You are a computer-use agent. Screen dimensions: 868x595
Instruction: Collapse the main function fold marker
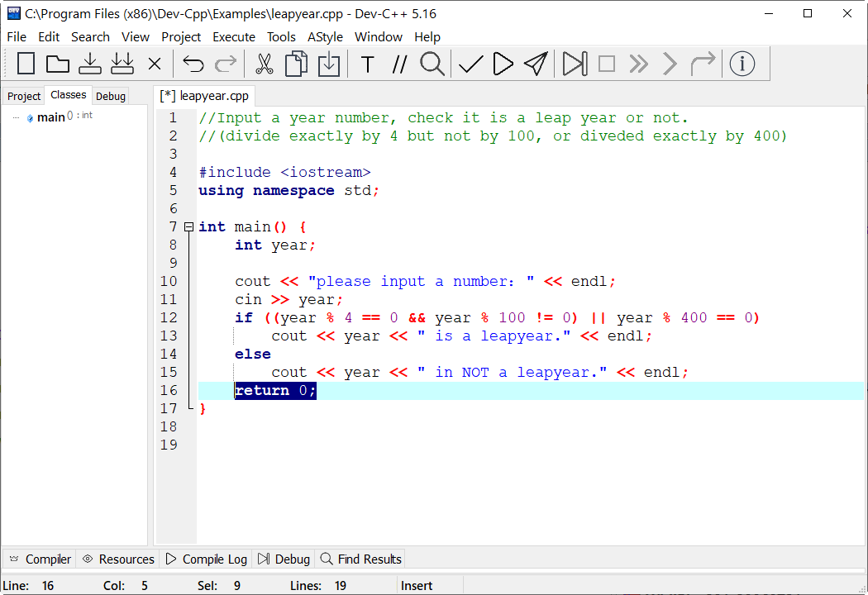click(188, 226)
